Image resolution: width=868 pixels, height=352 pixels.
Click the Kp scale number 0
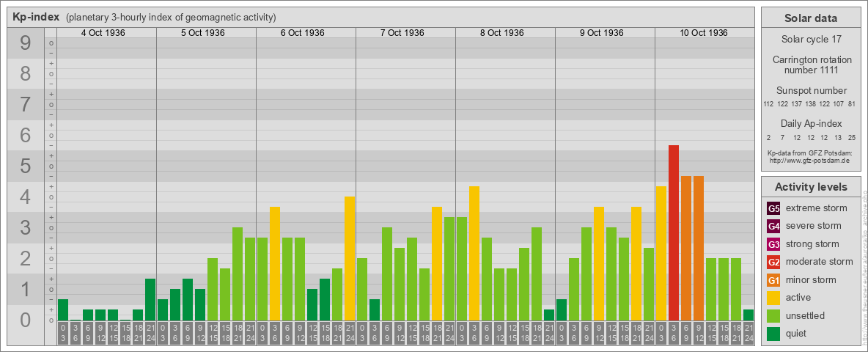(26, 320)
